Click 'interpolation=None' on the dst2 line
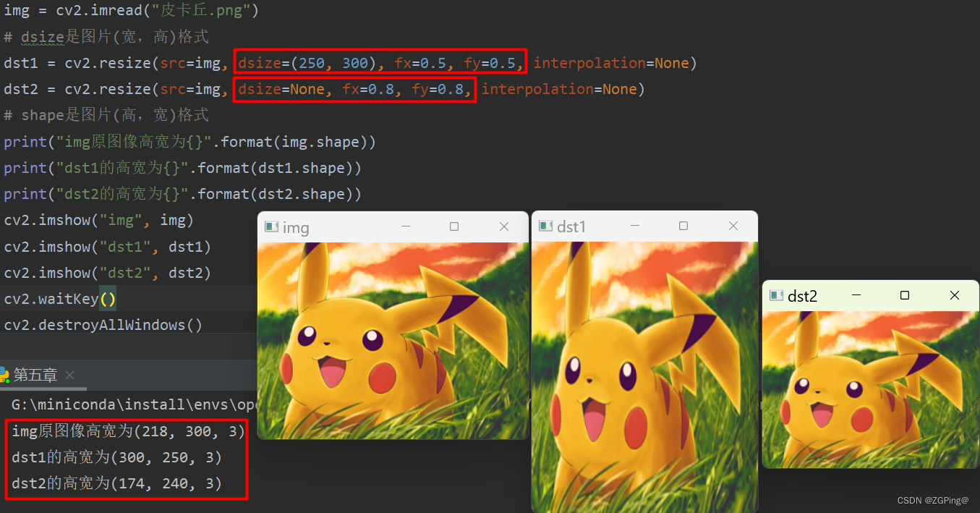 pyautogui.click(x=559, y=89)
